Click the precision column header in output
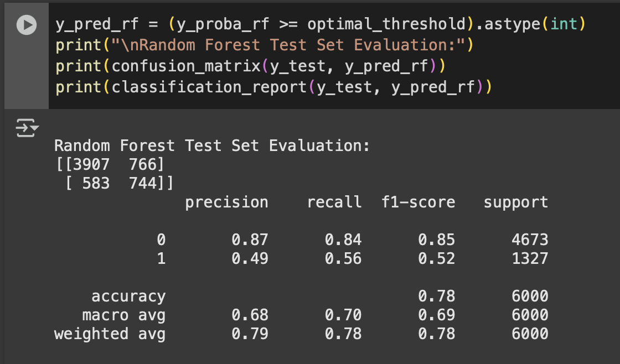Screen dimensions: 620x364 pos(226,202)
